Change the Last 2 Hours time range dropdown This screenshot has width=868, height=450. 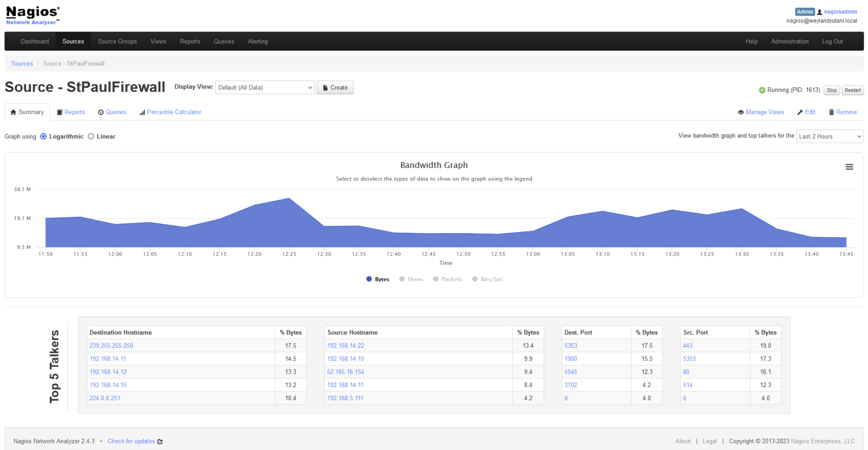(829, 136)
